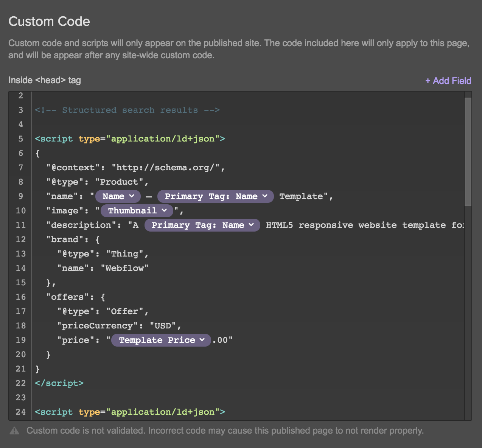The height and width of the screenshot is (448, 482).
Task: Open the Primary Tag: Name pill on line 9
Action: coord(216,196)
